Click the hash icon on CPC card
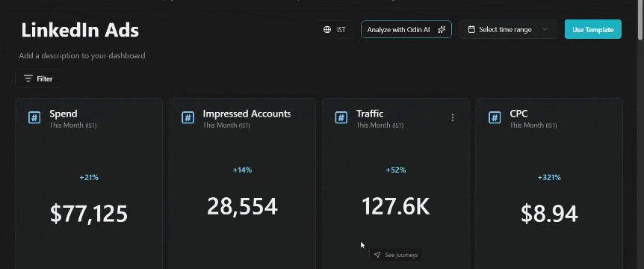This screenshot has width=644, height=269. 495,118
